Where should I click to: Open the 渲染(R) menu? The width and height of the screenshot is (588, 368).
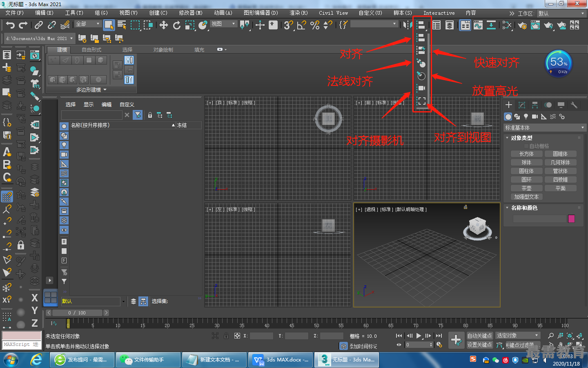click(298, 13)
